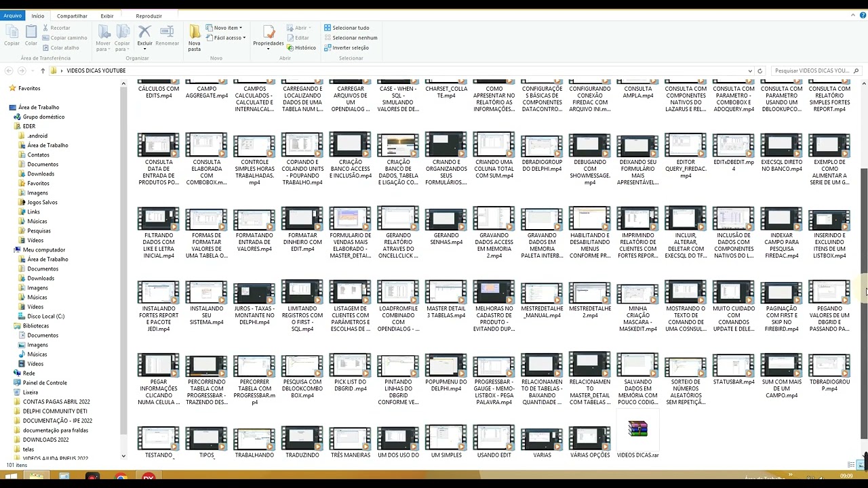868x488 pixels.
Task: Select the EDER user folder
Action: tap(29, 126)
